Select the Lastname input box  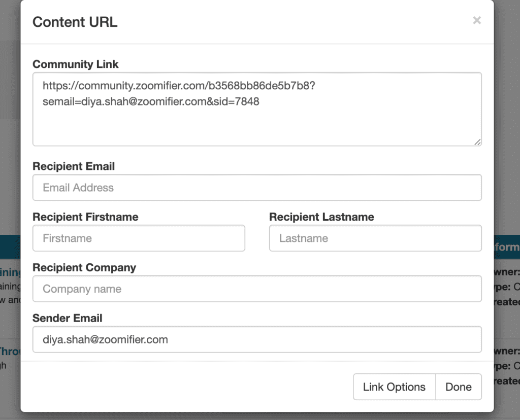[x=375, y=238]
